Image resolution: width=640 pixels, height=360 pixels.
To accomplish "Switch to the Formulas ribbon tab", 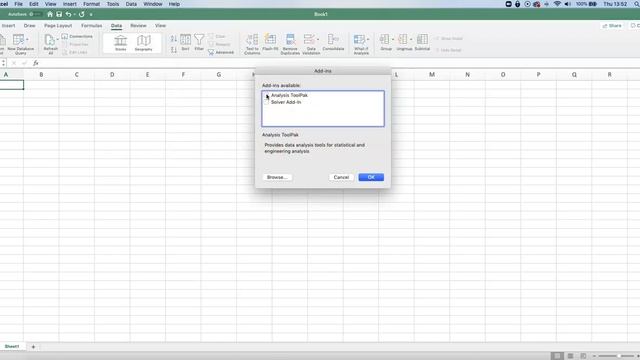I will (x=91, y=26).
